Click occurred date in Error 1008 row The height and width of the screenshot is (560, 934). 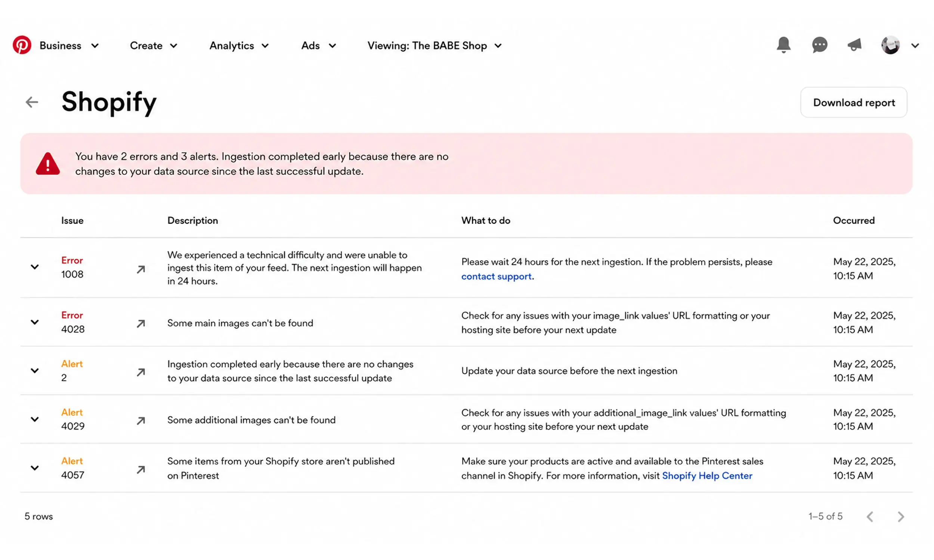point(864,269)
